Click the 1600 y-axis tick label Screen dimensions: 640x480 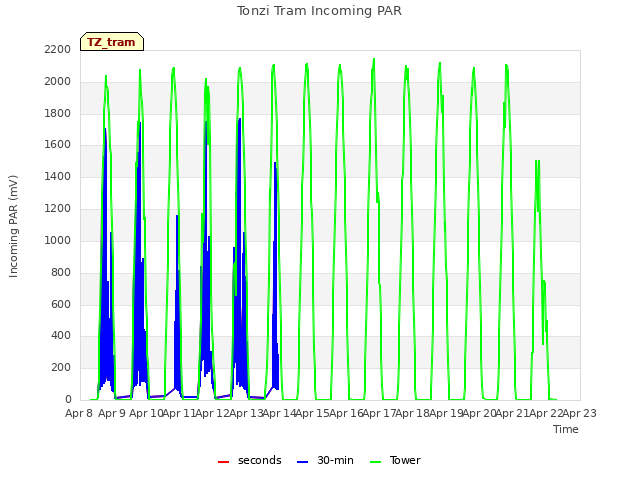click(x=58, y=144)
